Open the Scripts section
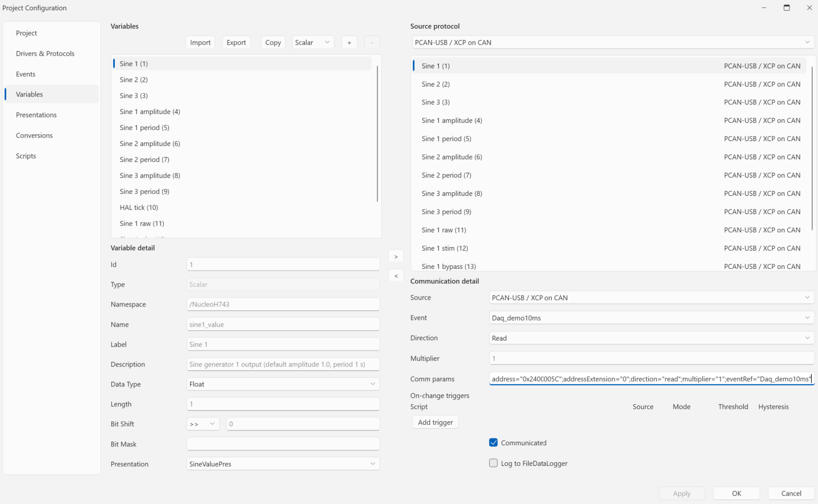 [51, 156]
